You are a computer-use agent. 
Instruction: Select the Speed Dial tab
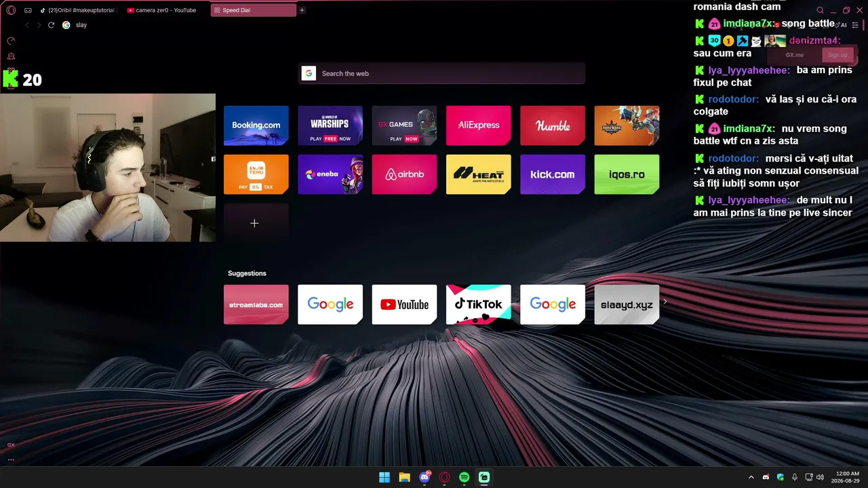pos(254,10)
